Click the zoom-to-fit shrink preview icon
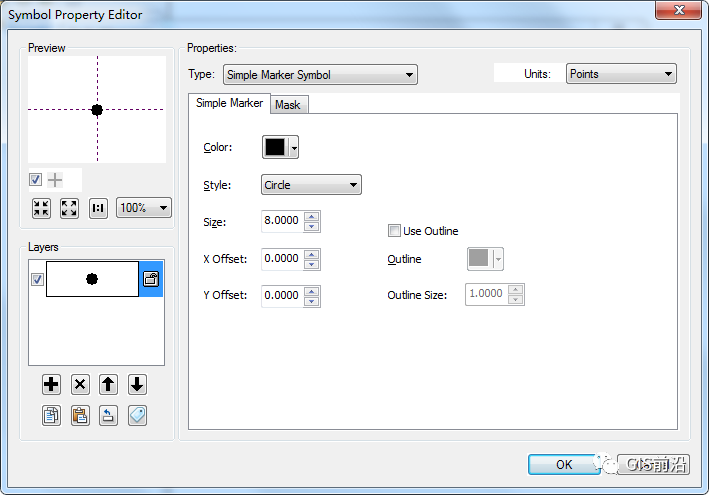The height and width of the screenshot is (495, 709). (41, 208)
